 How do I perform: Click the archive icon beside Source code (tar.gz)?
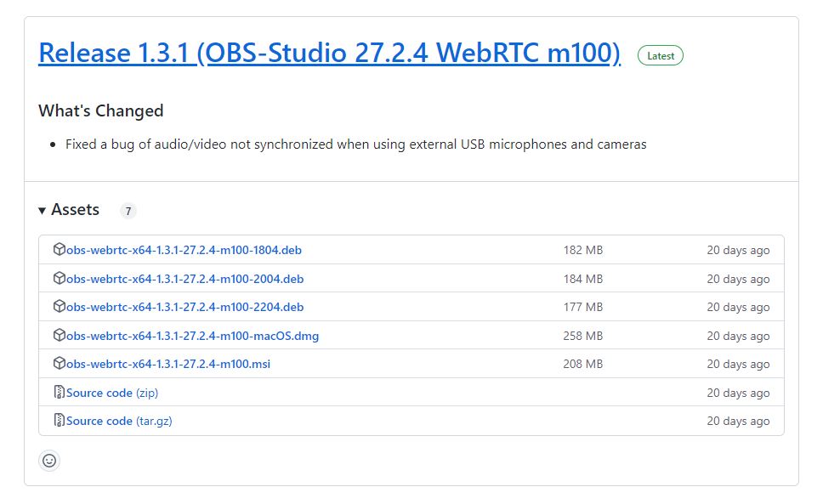[x=60, y=420]
